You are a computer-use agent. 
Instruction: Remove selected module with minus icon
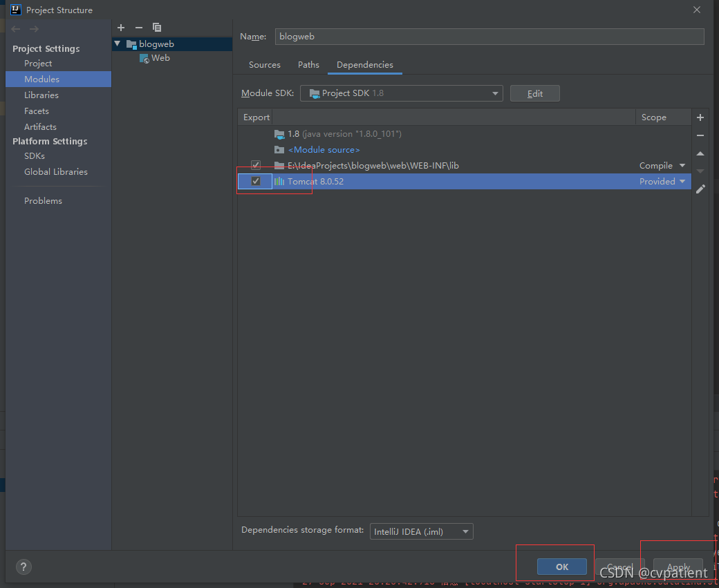pos(139,28)
